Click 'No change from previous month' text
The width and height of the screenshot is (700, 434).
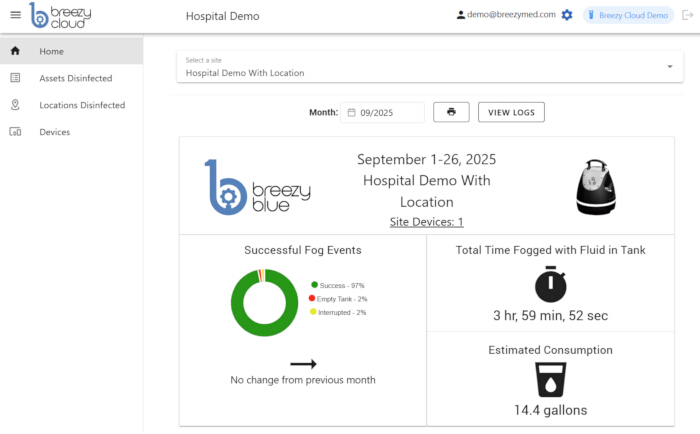[303, 380]
